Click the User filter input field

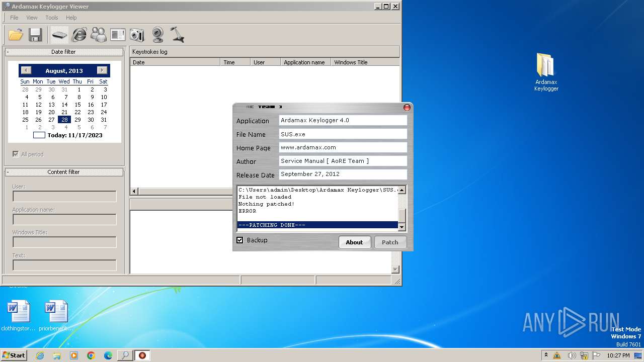[64, 196]
